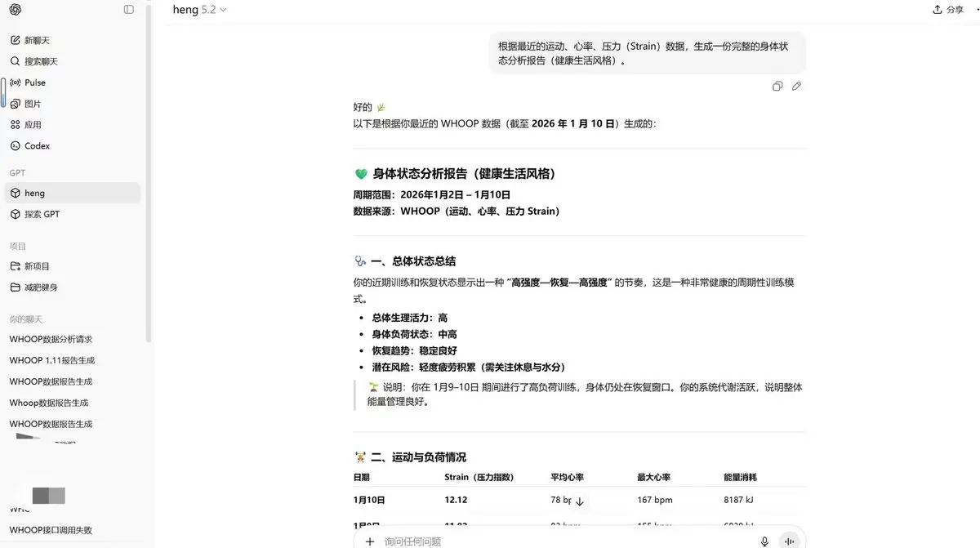This screenshot has width=980, height=548.
Task: Click bullet 总体生理活力：高
Action: point(409,318)
